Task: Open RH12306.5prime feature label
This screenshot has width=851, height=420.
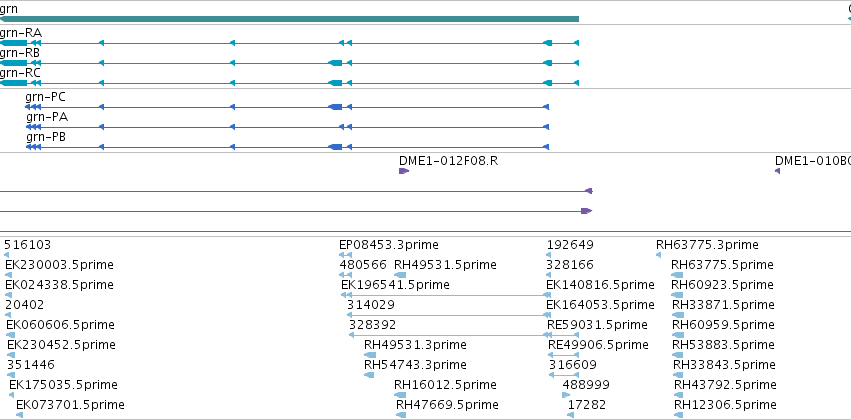Action: pos(726,405)
